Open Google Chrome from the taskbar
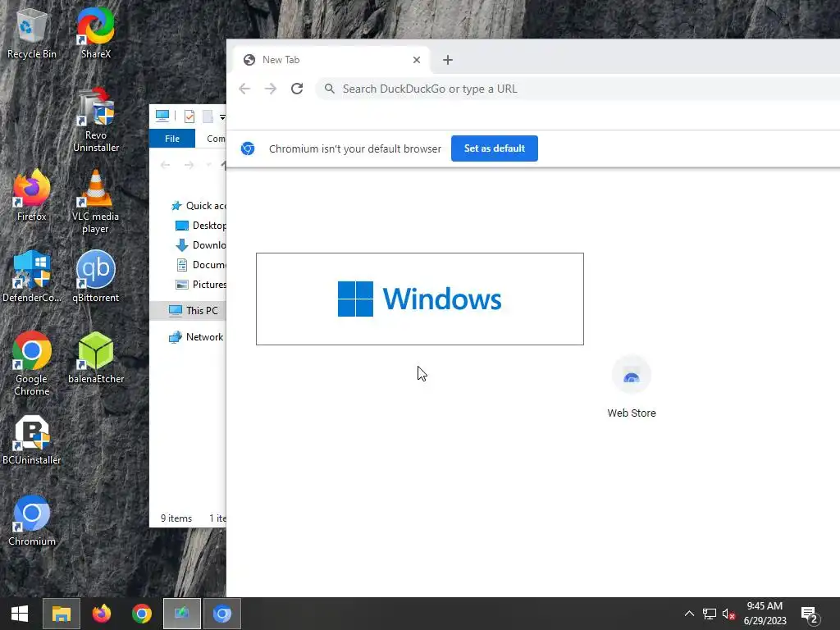This screenshot has width=840, height=630. pyautogui.click(x=141, y=614)
